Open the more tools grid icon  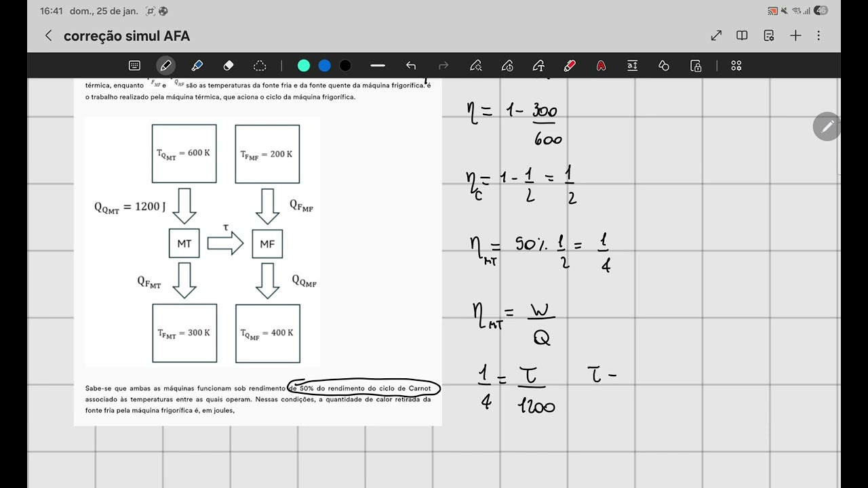736,66
